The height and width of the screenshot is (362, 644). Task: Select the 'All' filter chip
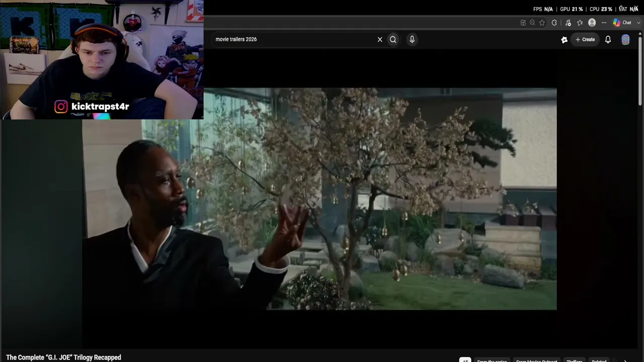pyautogui.click(x=465, y=360)
